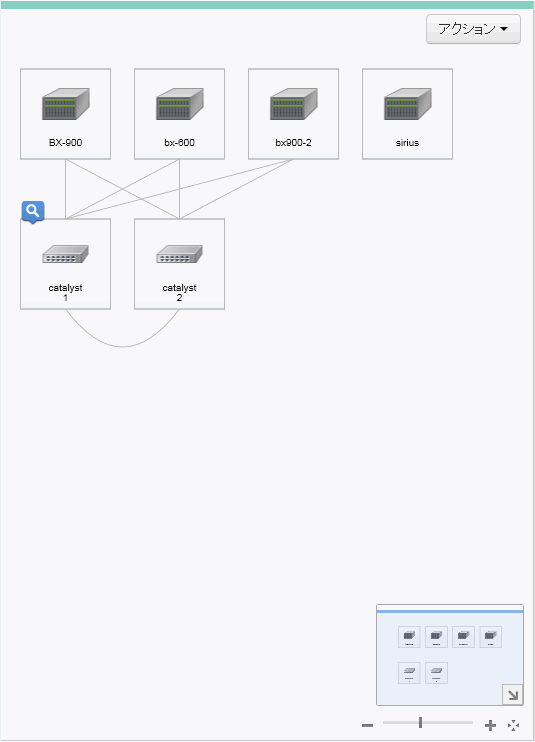
Task: Open the アクション dropdown menu
Action: click(473, 29)
